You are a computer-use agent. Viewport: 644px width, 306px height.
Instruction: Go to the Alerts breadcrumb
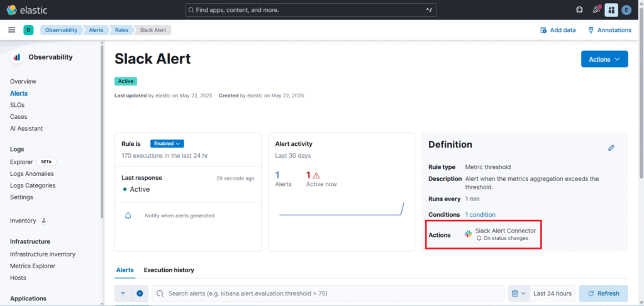[96, 30]
